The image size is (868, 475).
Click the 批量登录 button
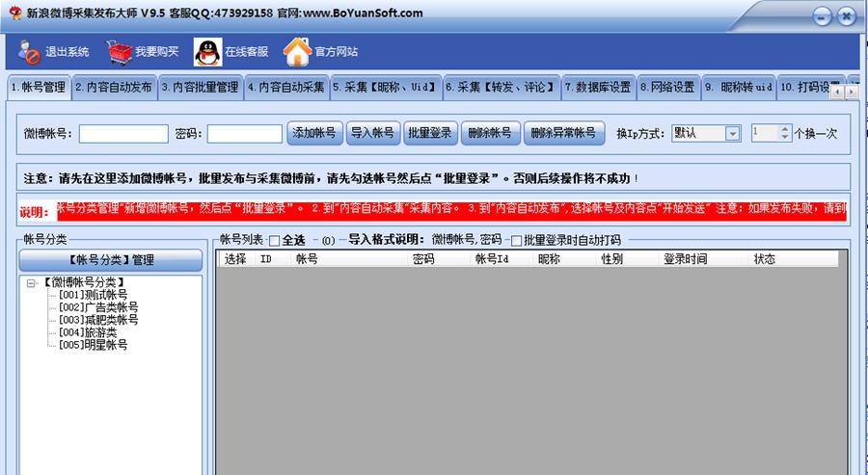(x=431, y=133)
